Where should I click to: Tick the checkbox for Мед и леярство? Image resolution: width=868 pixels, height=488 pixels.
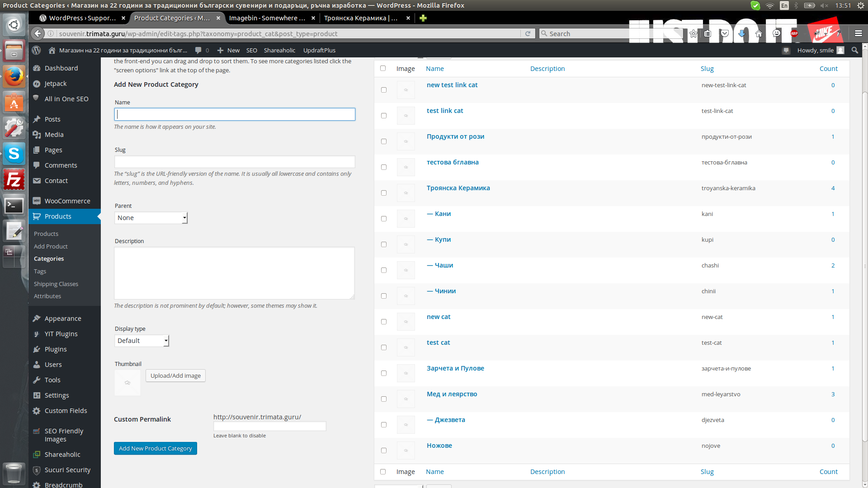(384, 399)
